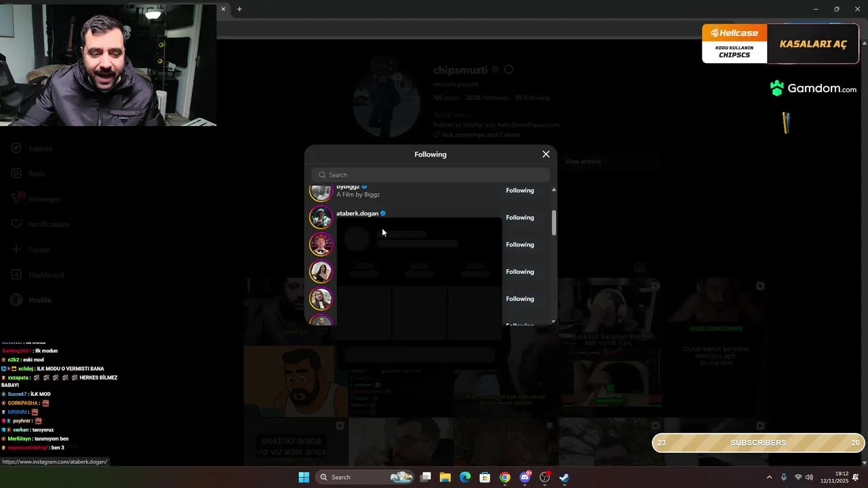Image resolution: width=868 pixels, height=488 pixels.
Task: Click the scroll-up arrow in Following list
Action: coord(554,190)
